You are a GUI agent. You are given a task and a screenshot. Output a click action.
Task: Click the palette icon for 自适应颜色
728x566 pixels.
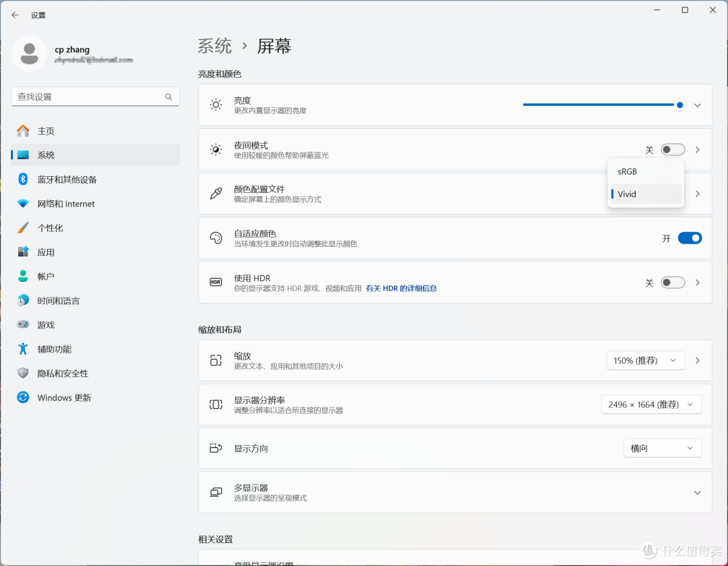pyautogui.click(x=216, y=238)
